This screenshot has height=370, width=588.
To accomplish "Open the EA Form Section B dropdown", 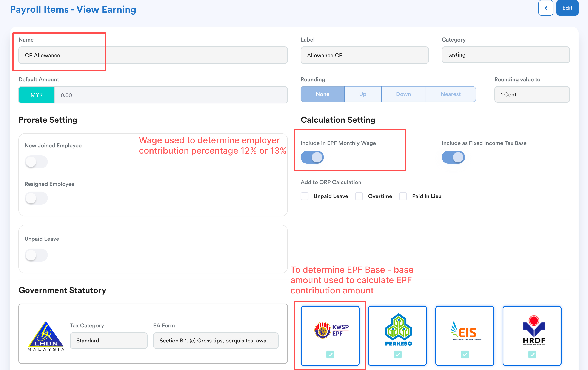I will click(215, 341).
